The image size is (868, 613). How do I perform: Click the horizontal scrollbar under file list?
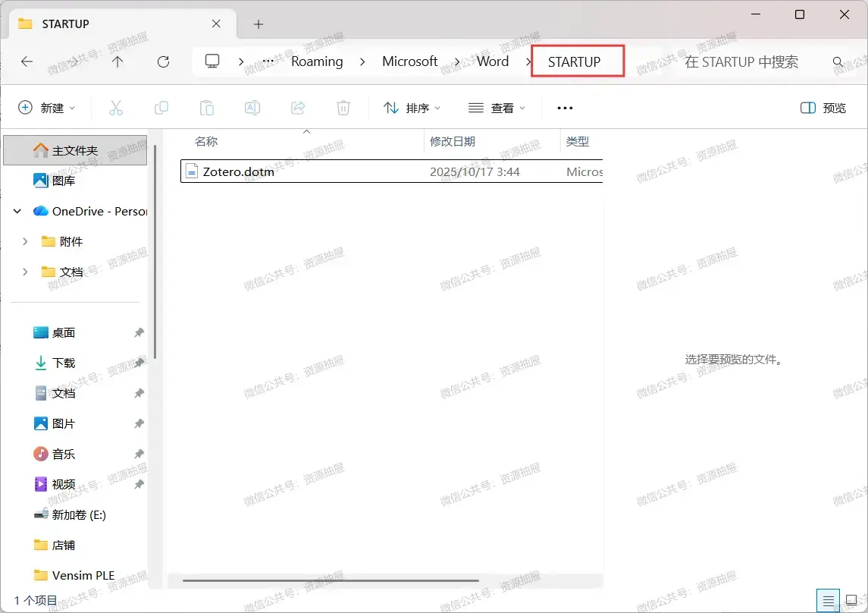331,580
